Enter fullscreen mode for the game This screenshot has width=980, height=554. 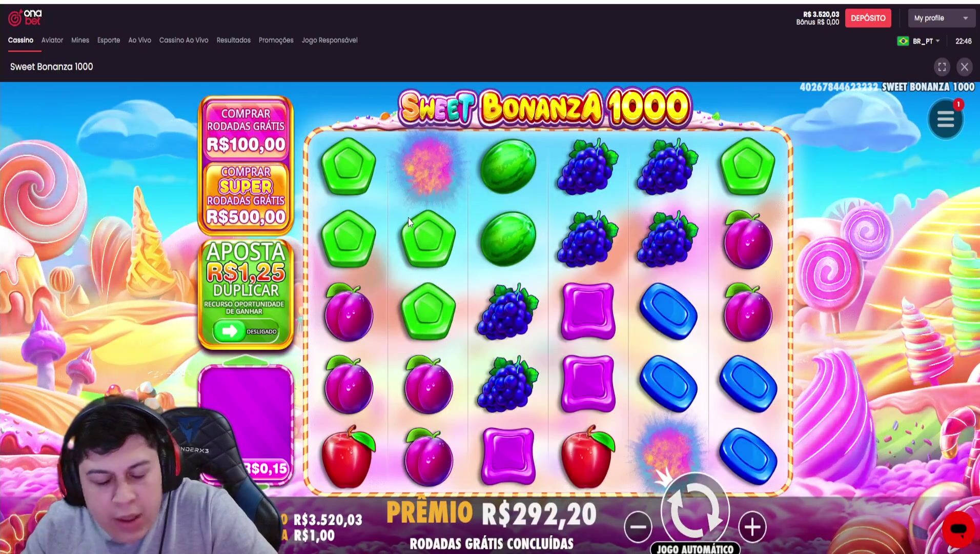click(942, 67)
